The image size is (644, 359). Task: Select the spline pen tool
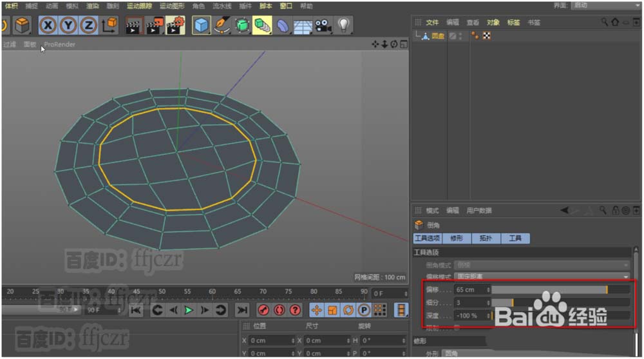click(x=222, y=25)
